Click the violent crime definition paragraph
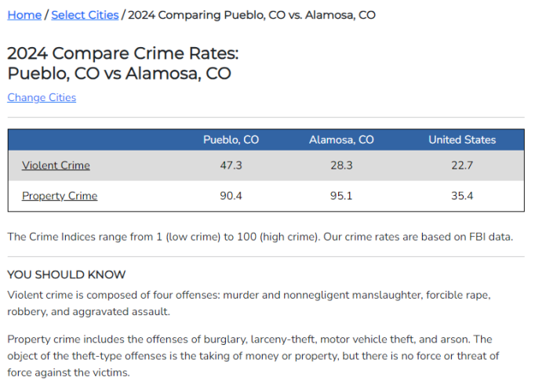This screenshot has width=535, height=392. click(x=249, y=303)
